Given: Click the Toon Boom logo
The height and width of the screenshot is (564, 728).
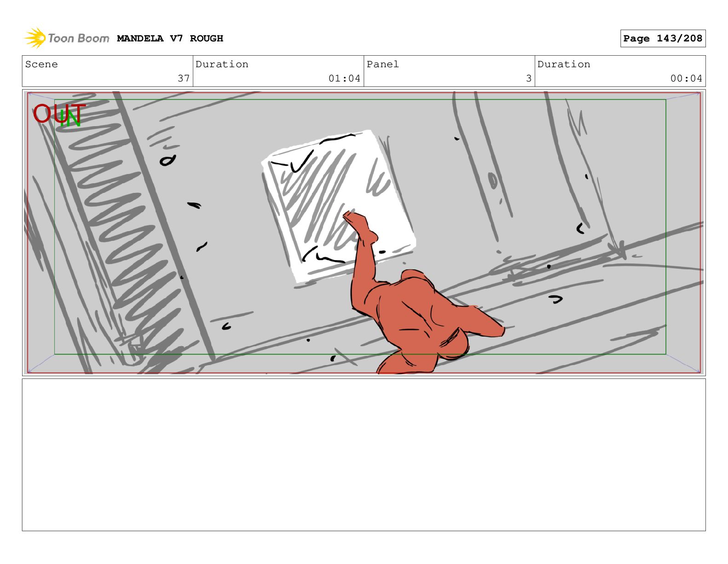Looking at the screenshot, I should [x=67, y=38].
